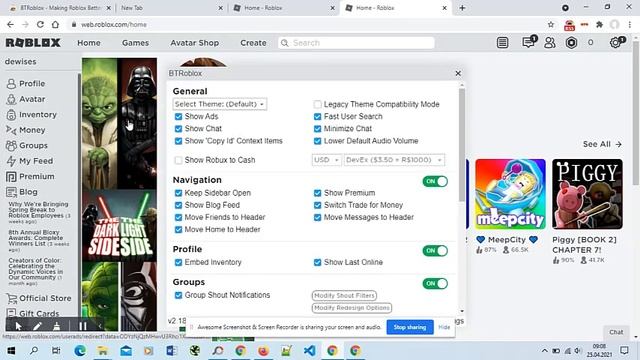This screenshot has height=360, width=640.
Task: Open the Robux hexagon icon
Action: tap(571, 42)
